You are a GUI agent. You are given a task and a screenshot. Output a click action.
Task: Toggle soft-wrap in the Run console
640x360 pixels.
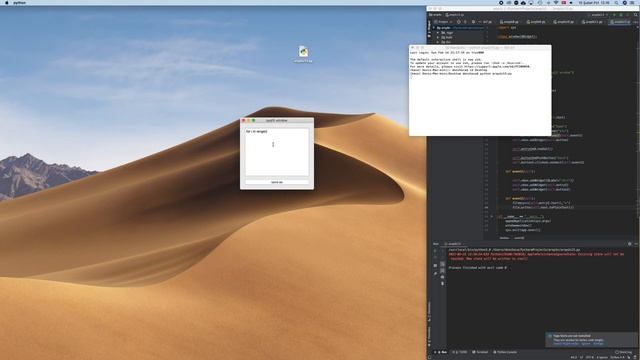(442, 264)
